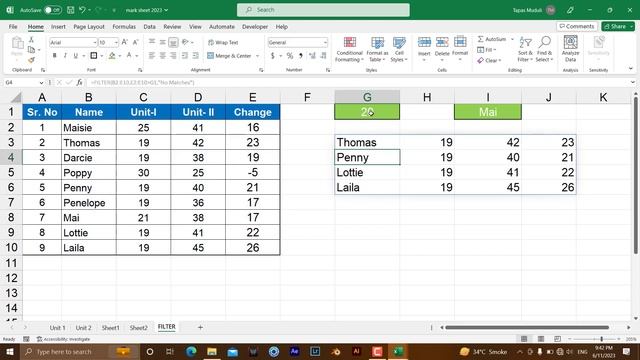Switch to the Formulas tab

click(x=124, y=27)
